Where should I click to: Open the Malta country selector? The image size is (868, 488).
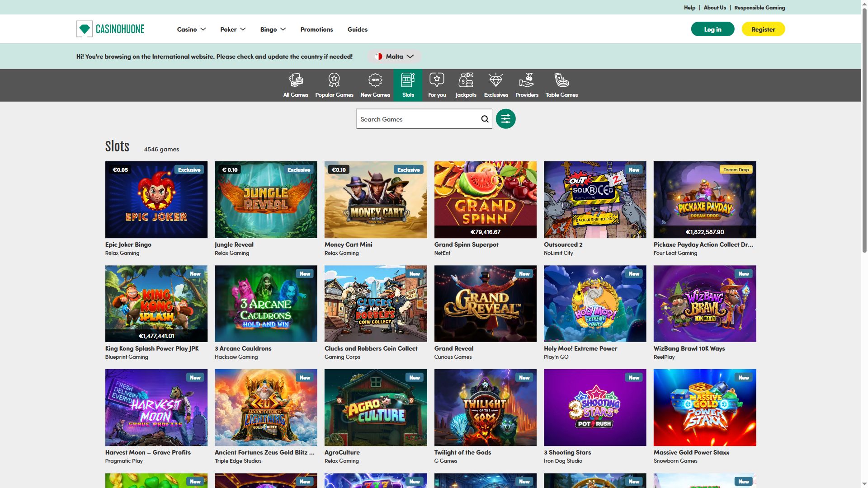click(394, 56)
